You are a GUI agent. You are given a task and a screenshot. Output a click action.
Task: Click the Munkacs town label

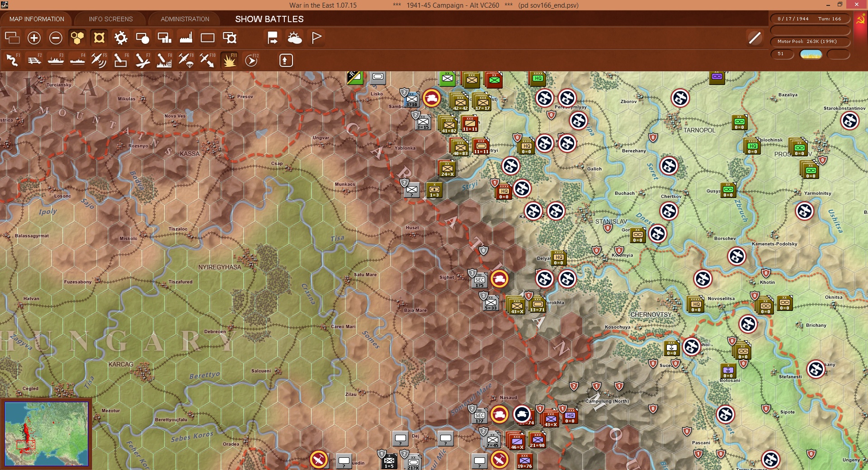pyautogui.click(x=345, y=184)
